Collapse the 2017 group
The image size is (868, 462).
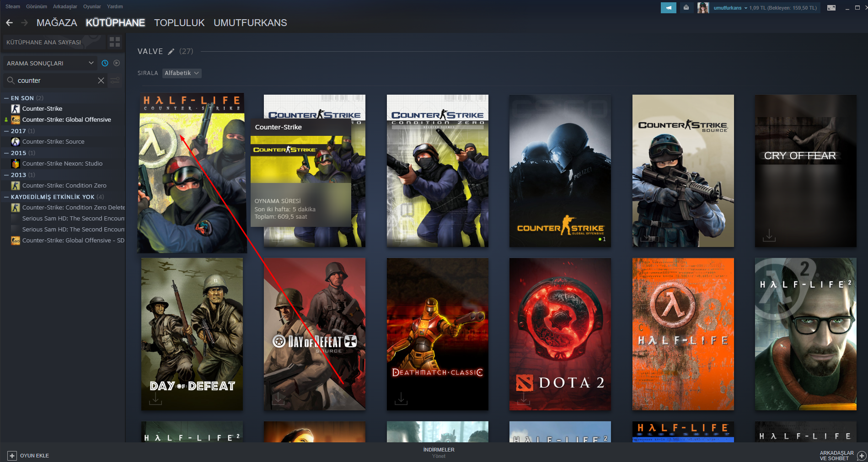click(6, 131)
